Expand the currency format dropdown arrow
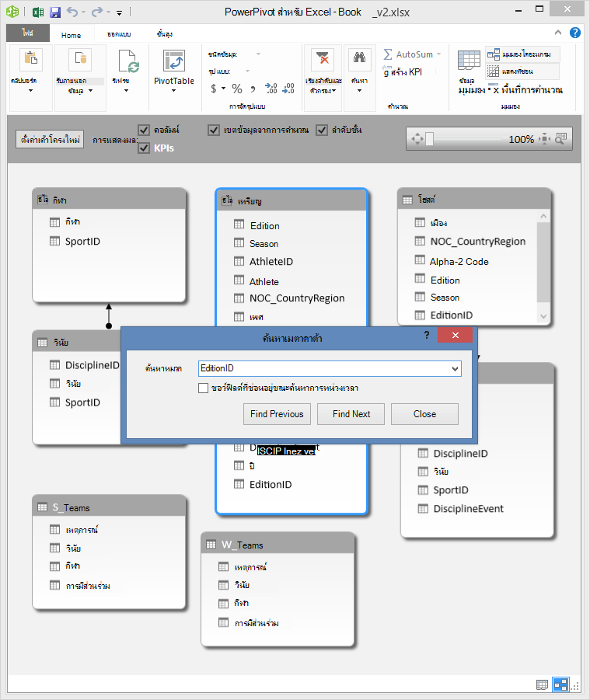 point(223,89)
